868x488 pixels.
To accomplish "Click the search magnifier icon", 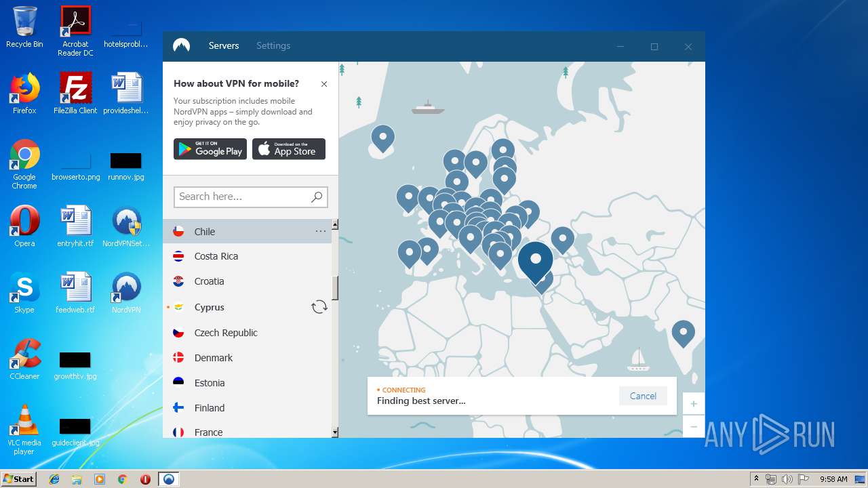I will [x=317, y=197].
